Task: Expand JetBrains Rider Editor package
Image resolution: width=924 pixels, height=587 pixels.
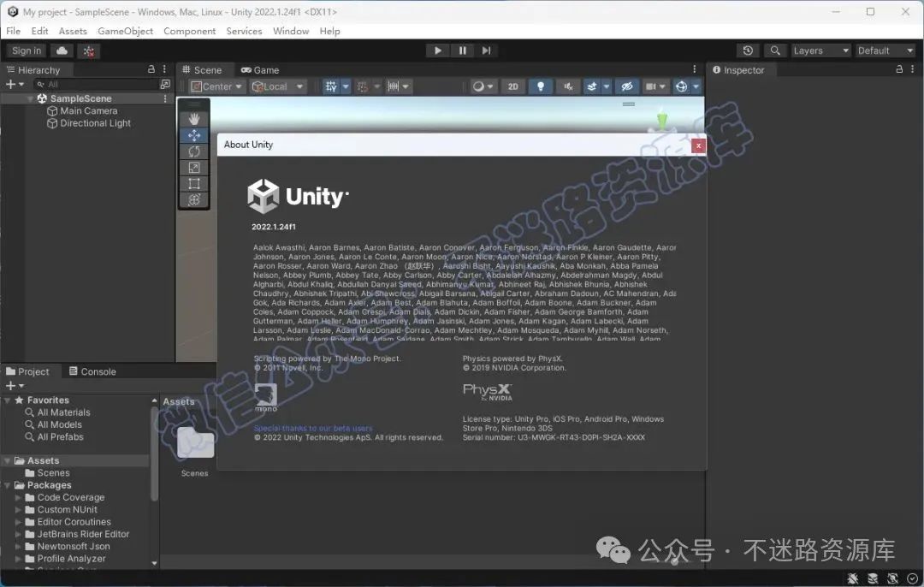Action: [x=18, y=534]
